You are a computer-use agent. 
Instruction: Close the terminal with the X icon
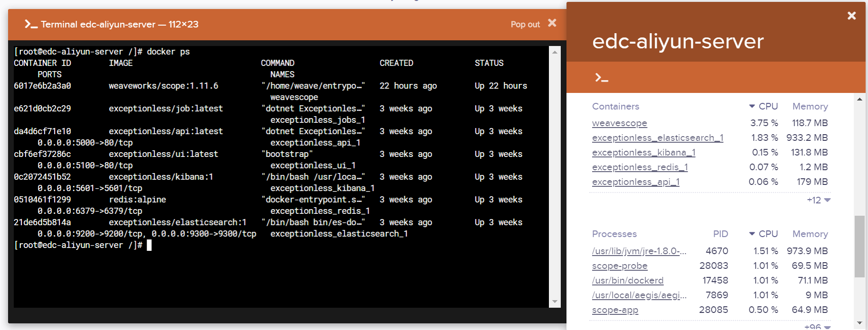552,23
